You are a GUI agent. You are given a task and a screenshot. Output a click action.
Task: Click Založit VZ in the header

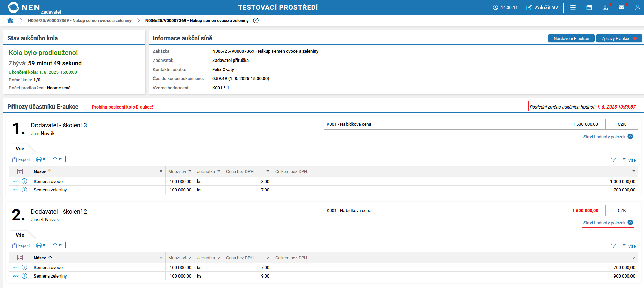543,7
